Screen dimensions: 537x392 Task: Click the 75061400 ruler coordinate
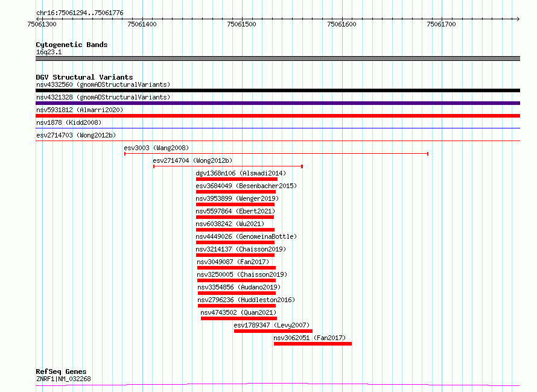[x=142, y=24]
